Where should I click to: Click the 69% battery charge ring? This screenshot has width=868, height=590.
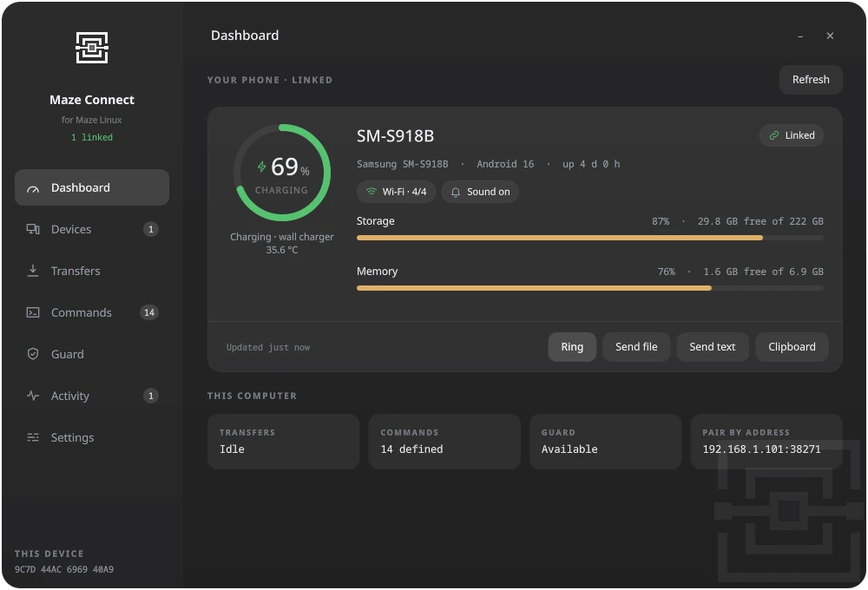282,173
